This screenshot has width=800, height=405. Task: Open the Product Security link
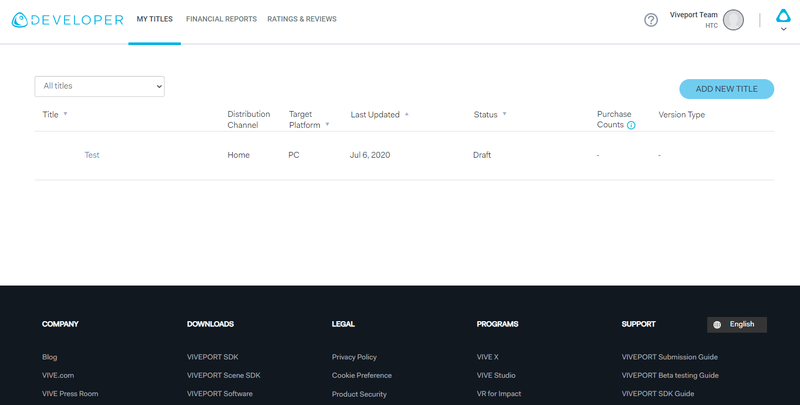(359, 394)
